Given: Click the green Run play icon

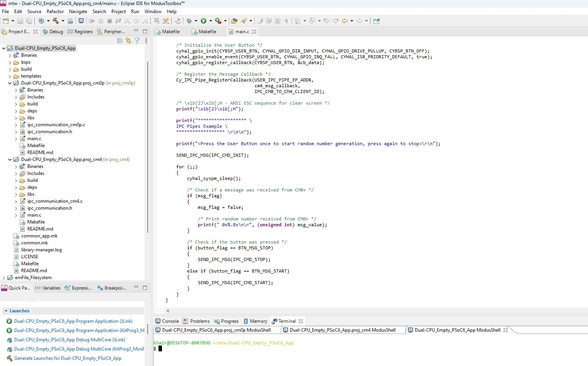Looking at the screenshot, I should click(204, 21).
